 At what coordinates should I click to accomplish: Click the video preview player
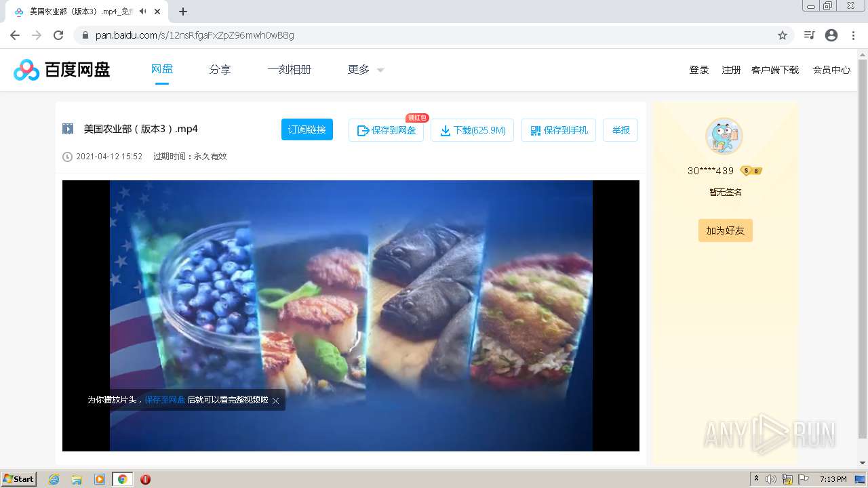click(351, 316)
